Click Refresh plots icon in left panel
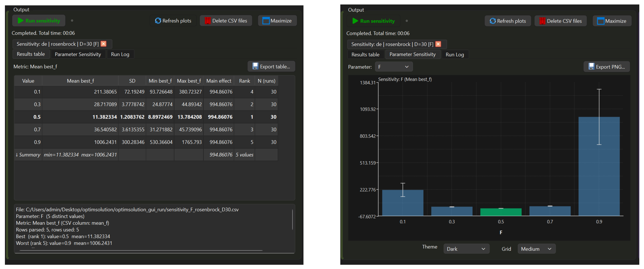644x269 pixels. pos(158,21)
